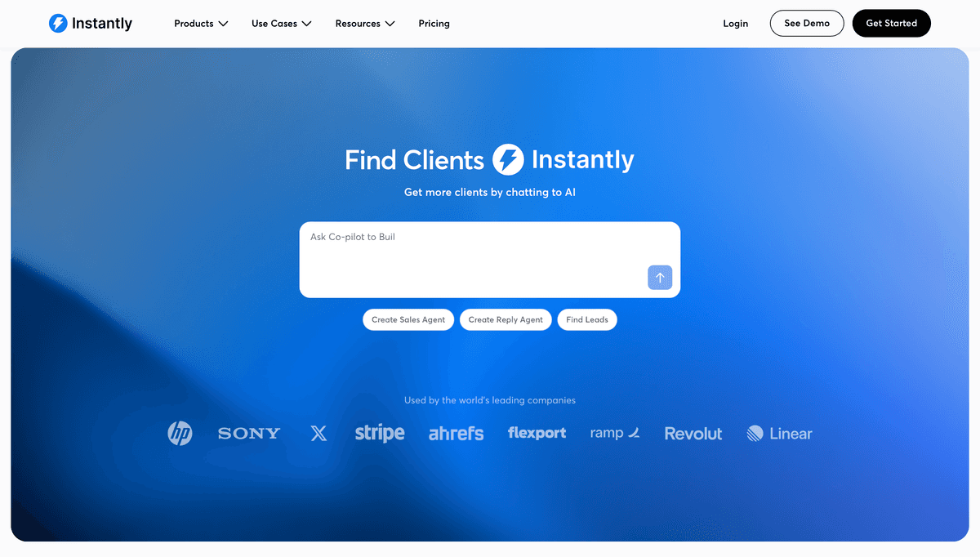This screenshot has width=980, height=557.
Task: Click the Instantly lightning logo in header
Action: point(58,24)
